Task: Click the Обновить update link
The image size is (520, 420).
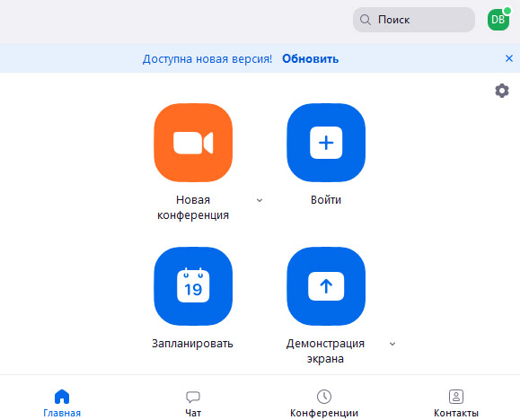Action: point(311,58)
